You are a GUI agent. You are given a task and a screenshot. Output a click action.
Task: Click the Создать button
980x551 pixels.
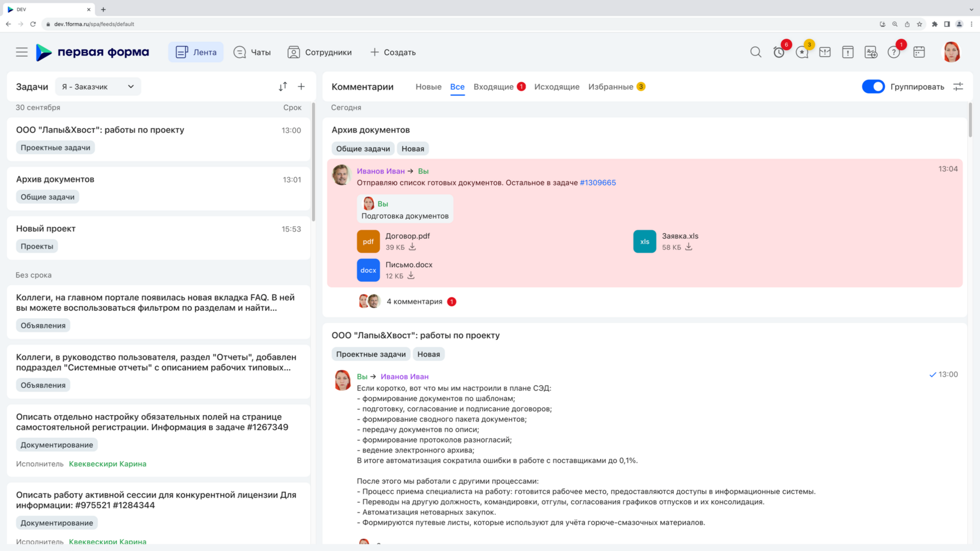pos(393,52)
